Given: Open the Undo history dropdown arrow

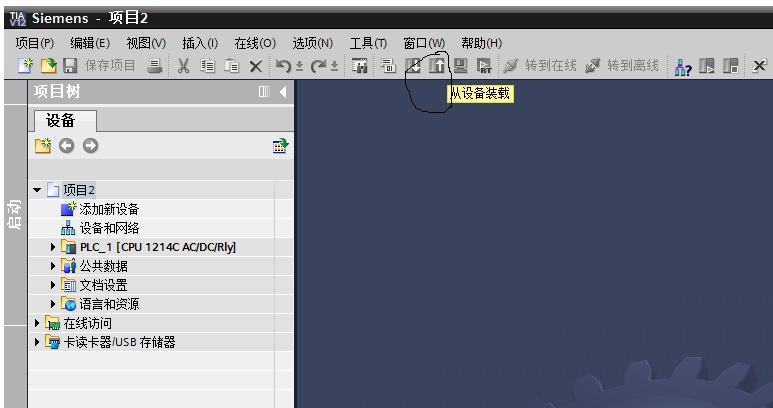Looking at the screenshot, I should click(299, 66).
